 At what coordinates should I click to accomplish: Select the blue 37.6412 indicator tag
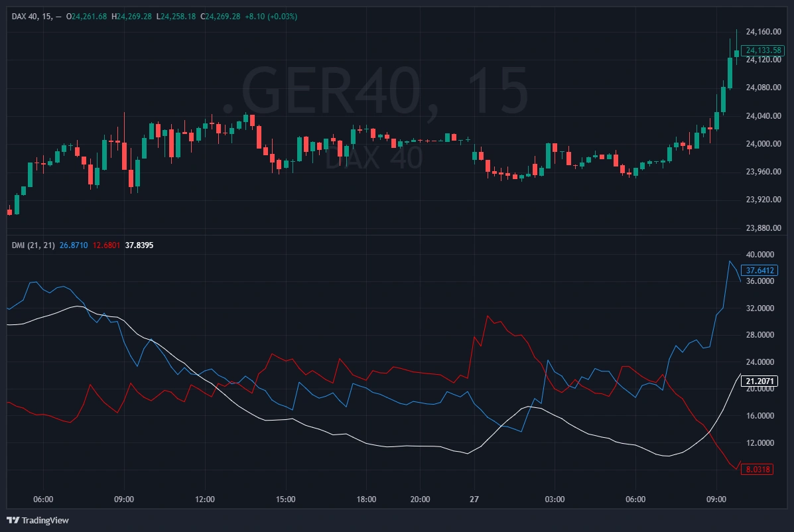click(x=760, y=270)
